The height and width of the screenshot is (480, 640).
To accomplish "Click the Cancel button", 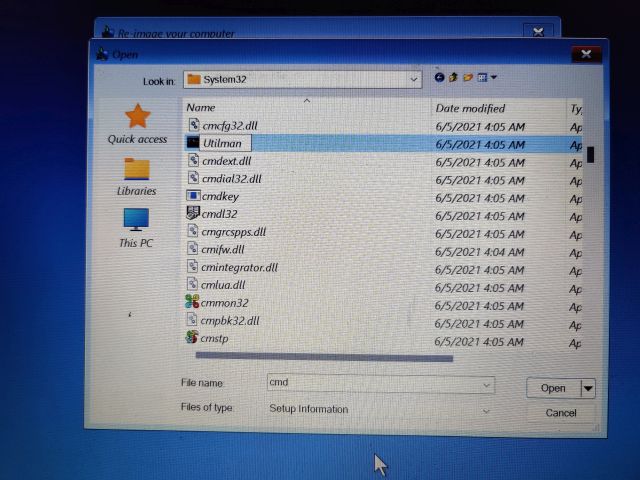I will click(x=561, y=413).
